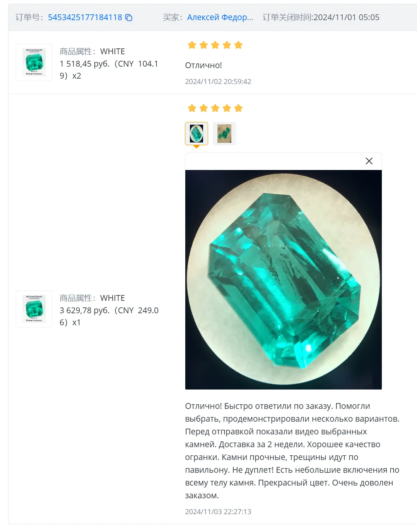Close the enlarged emerald photo preview
The width and height of the screenshot is (417, 532).
pyautogui.click(x=369, y=161)
